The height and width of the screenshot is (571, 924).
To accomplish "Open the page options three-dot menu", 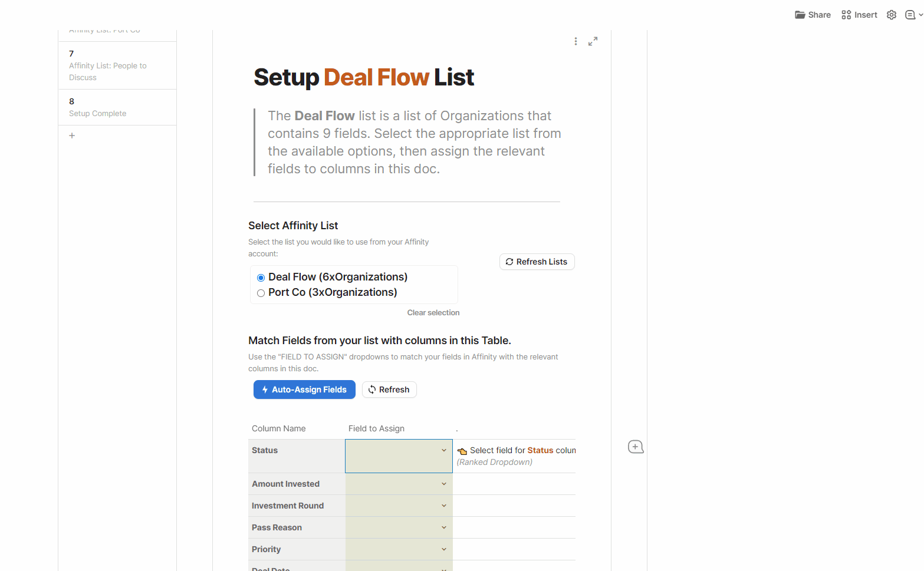I will click(576, 41).
